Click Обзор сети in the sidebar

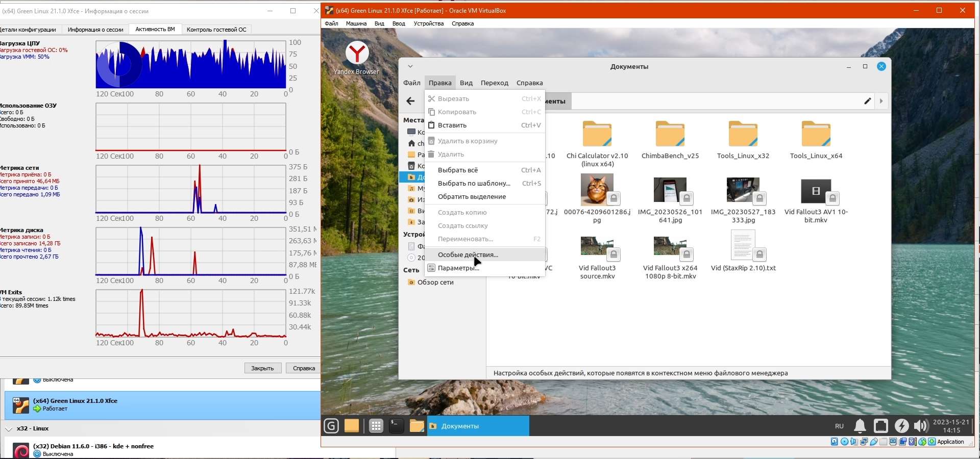coord(435,283)
